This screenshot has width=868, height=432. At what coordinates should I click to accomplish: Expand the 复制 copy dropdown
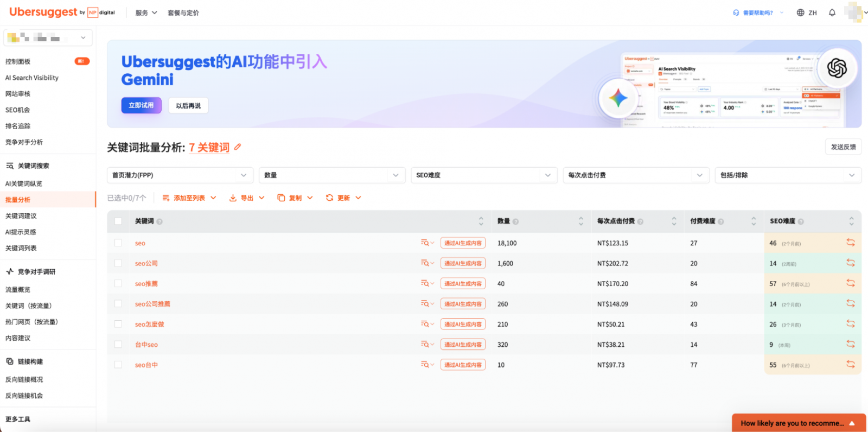pyautogui.click(x=295, y=198)
